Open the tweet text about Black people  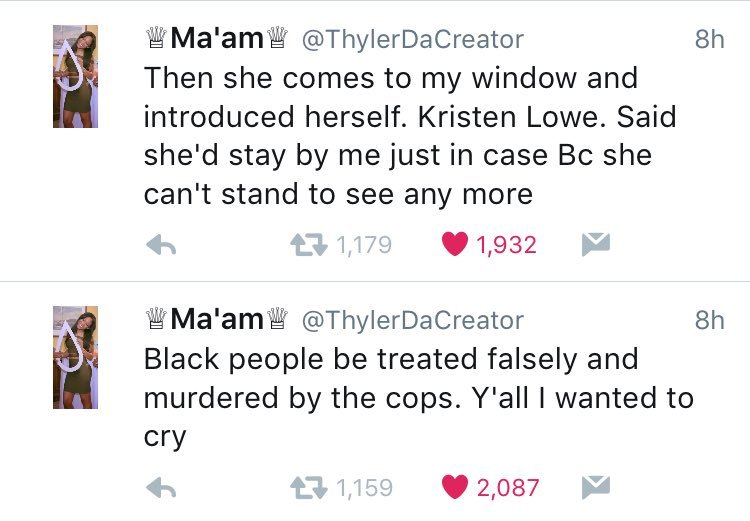(410, 397)
